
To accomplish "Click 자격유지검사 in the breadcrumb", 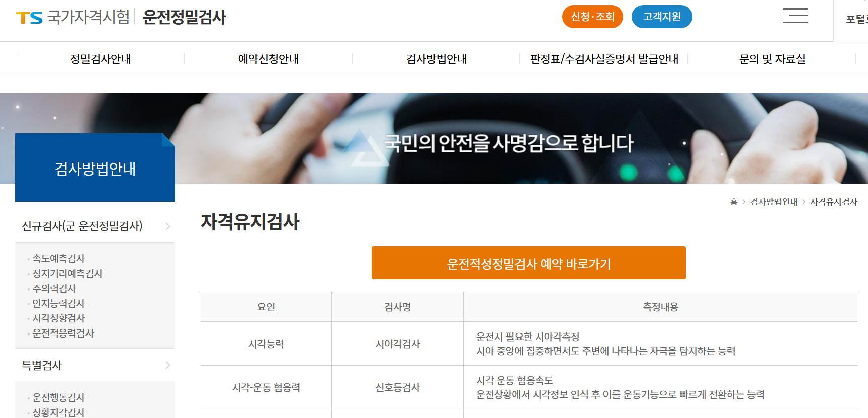I will 834,202.
